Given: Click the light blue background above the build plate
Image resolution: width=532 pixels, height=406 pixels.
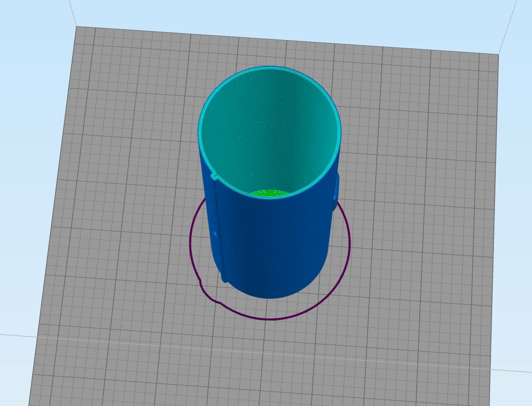Looking at the screenshot, I should pos(297,20).
